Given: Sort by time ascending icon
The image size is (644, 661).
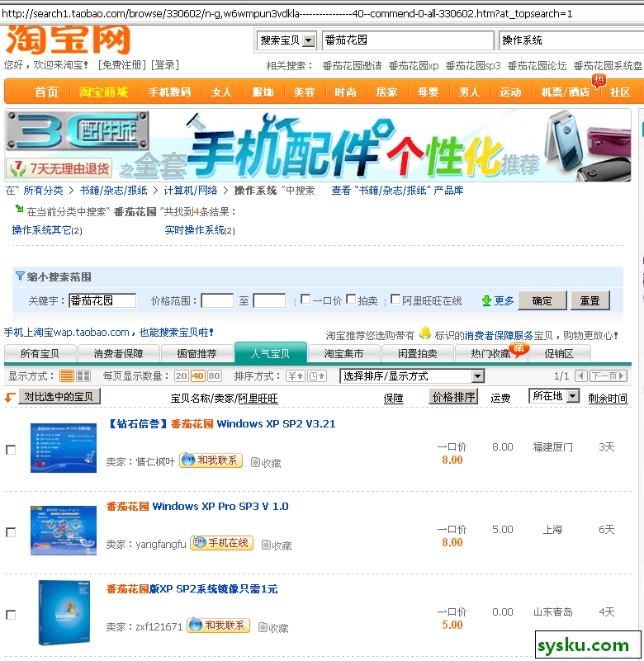Looking at the screenshot, I should pyautogui.click(x=317, y=375).
